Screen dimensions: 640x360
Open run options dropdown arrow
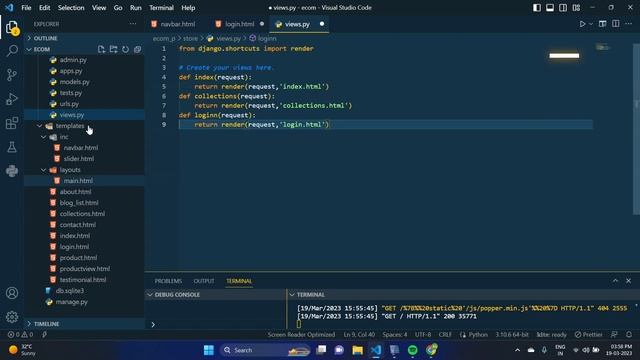click(x=591, y=24)
